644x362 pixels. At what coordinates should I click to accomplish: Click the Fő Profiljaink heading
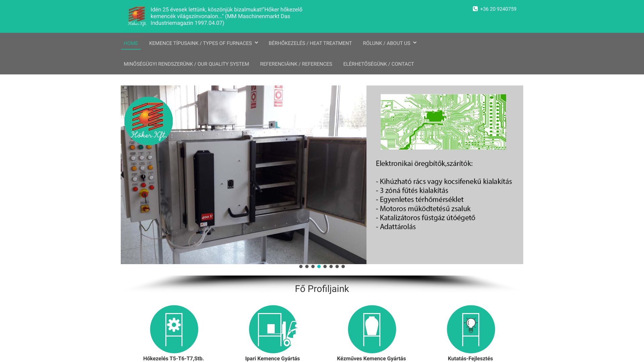322,289
